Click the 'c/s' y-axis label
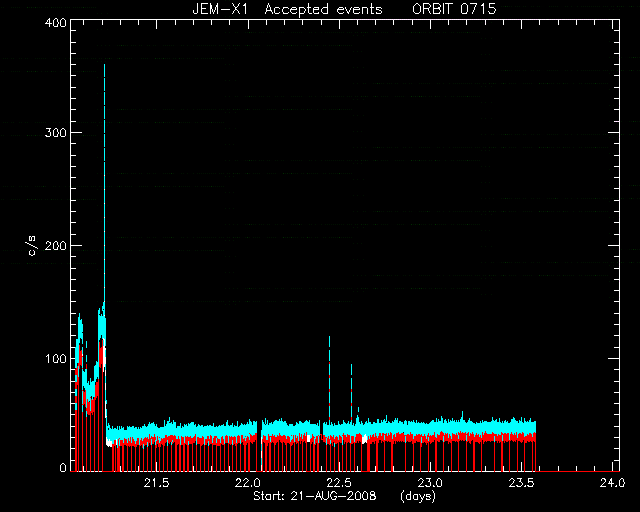The height and width of the screenshot is (512, 640). (x=33, y=246)
